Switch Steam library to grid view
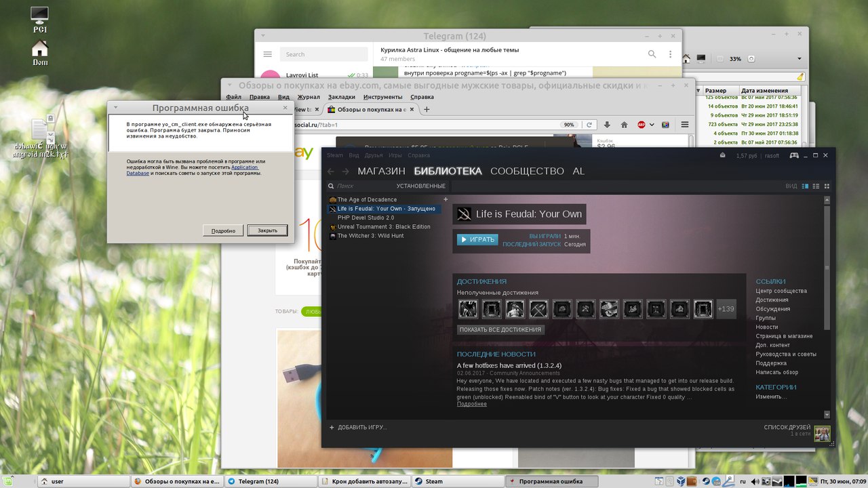Viewport: 868px width, 488px height. point(827,186)
